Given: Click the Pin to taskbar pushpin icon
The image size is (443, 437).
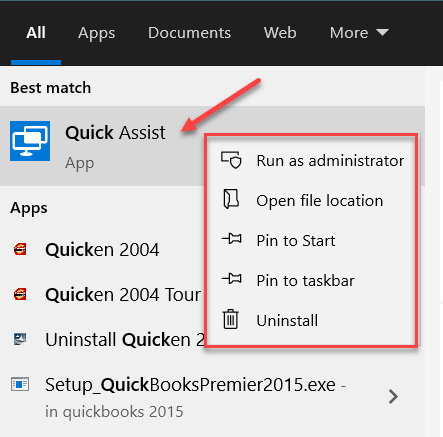Looking at the screenshot, I should pyautogui.click(x=232, y=279).
